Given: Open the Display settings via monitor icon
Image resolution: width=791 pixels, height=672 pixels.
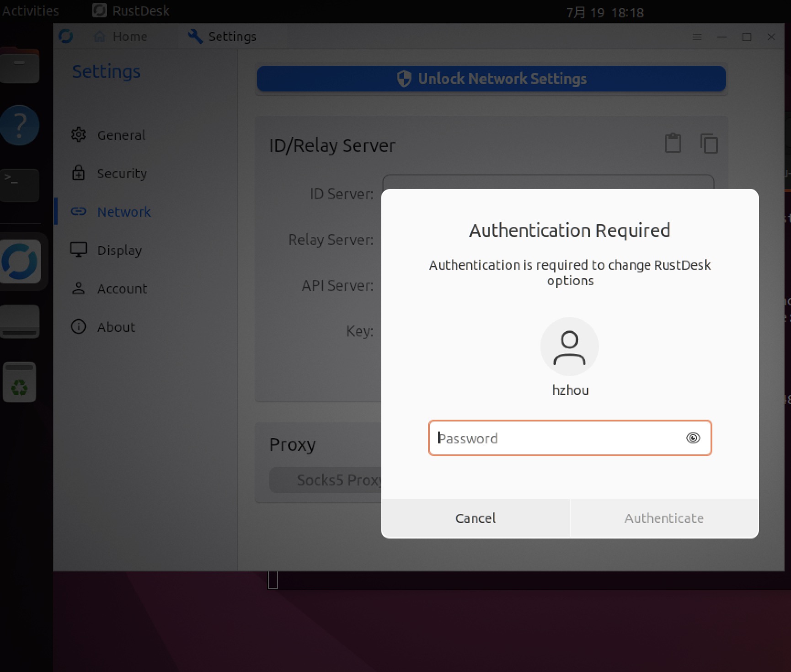Looking at the screenshot, I should click(79, 250).
